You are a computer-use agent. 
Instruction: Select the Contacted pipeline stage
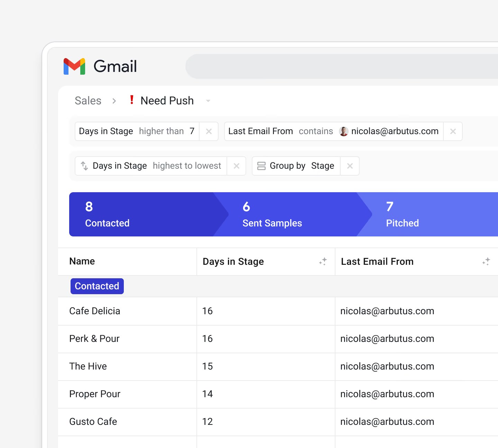[145, 214]
